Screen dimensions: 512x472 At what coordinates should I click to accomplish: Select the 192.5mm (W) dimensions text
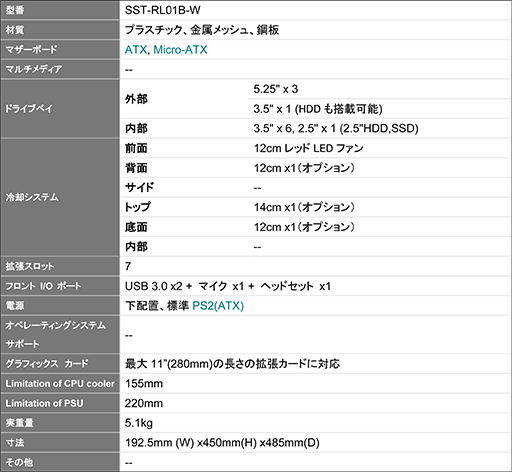(160, 443)
